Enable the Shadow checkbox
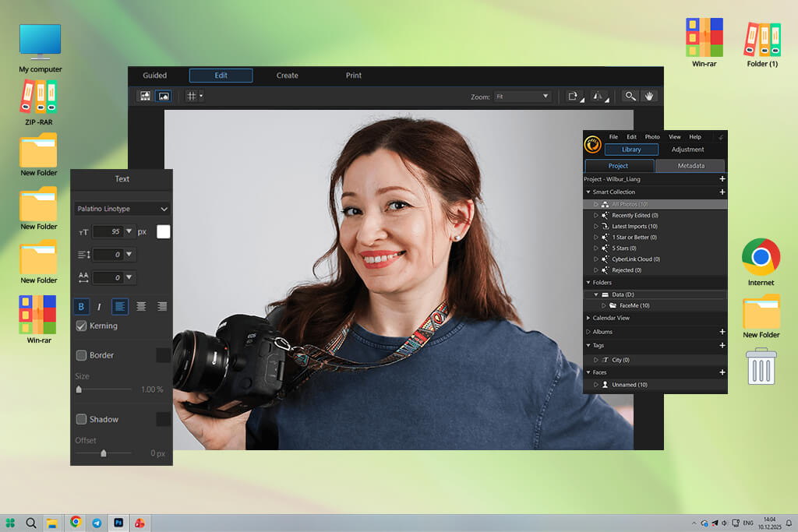 (81, 419)
